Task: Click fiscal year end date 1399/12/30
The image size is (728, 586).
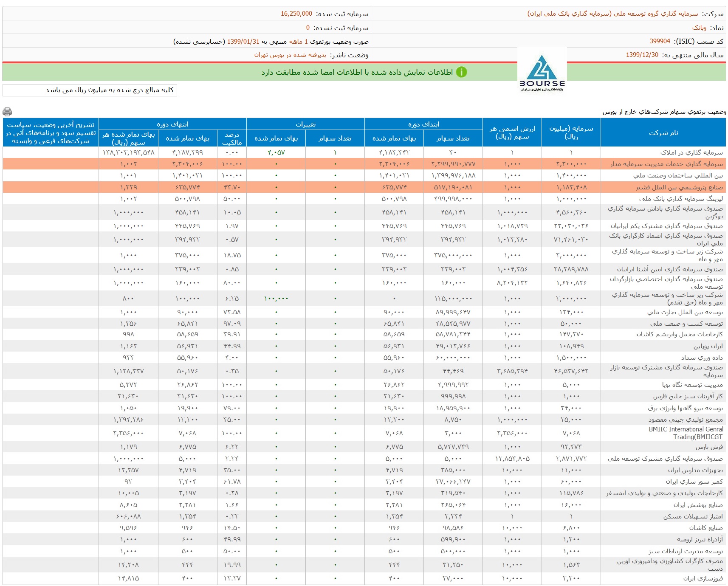Action: click(642, 55)
